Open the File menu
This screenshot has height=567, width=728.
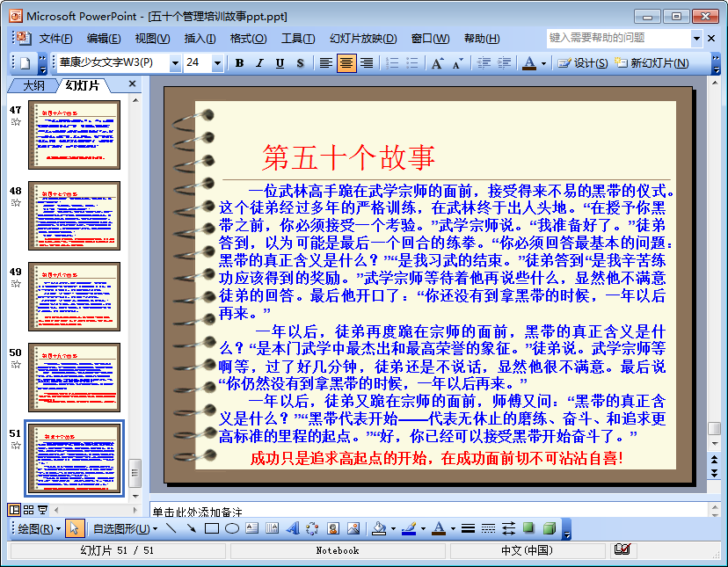coord(55,39)
